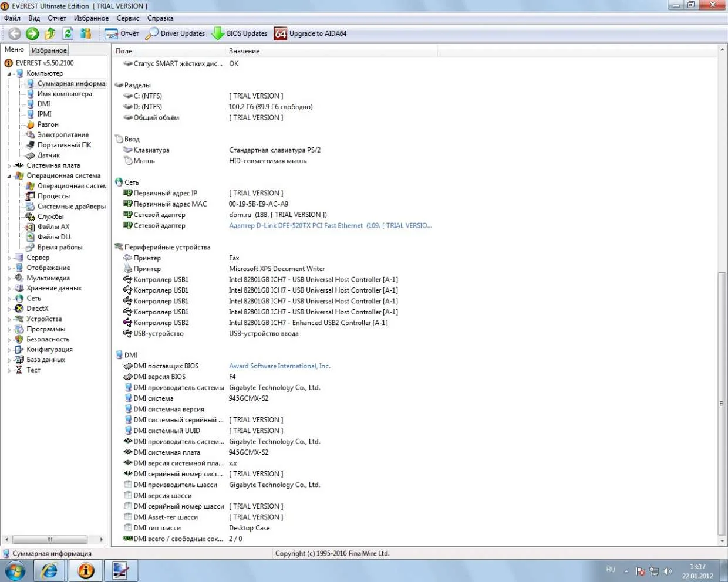This screenshot has height=582, width=728.
Task: Click the Значение column header
Action: pyautogui.click(x=244, y=51)
